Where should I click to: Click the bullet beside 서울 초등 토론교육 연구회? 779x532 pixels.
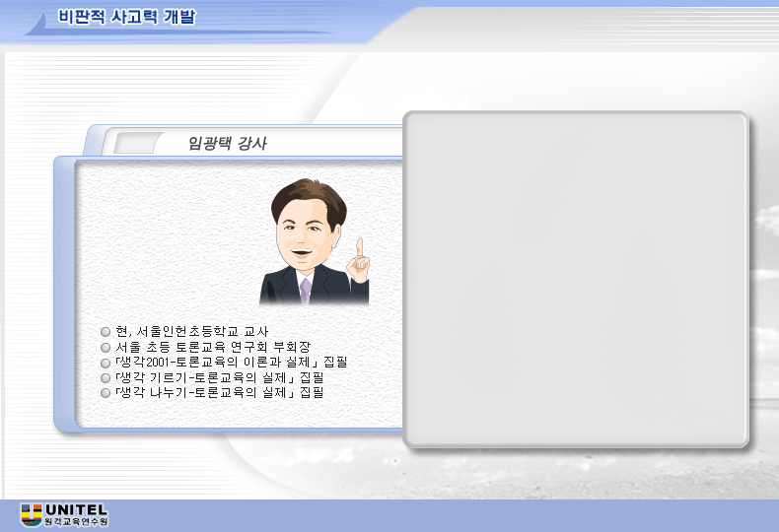[106, 348]
